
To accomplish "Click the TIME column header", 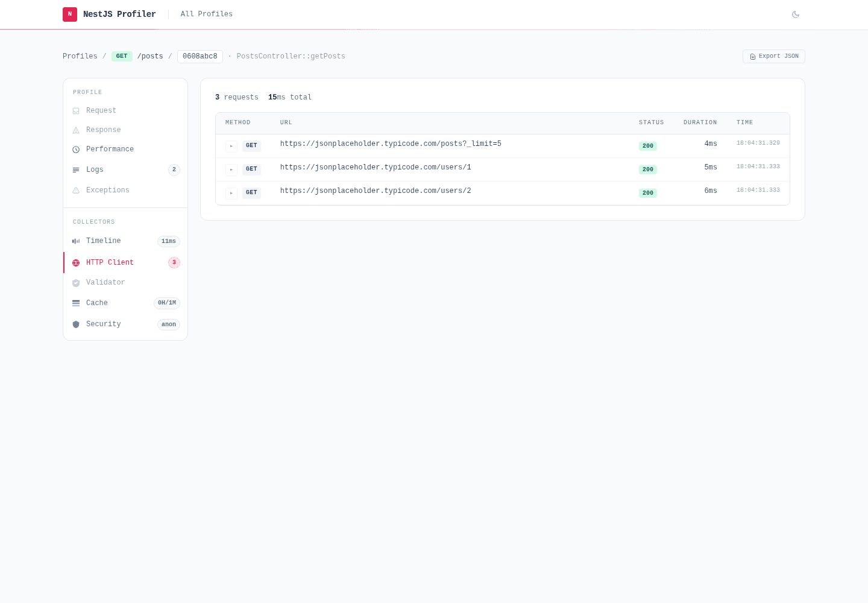I will 745,122.
